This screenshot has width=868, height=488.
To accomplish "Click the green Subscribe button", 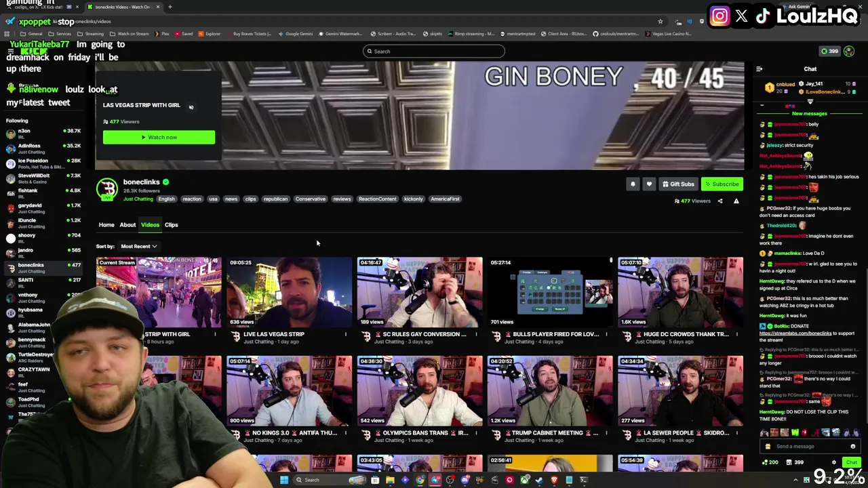I will 722,184.
